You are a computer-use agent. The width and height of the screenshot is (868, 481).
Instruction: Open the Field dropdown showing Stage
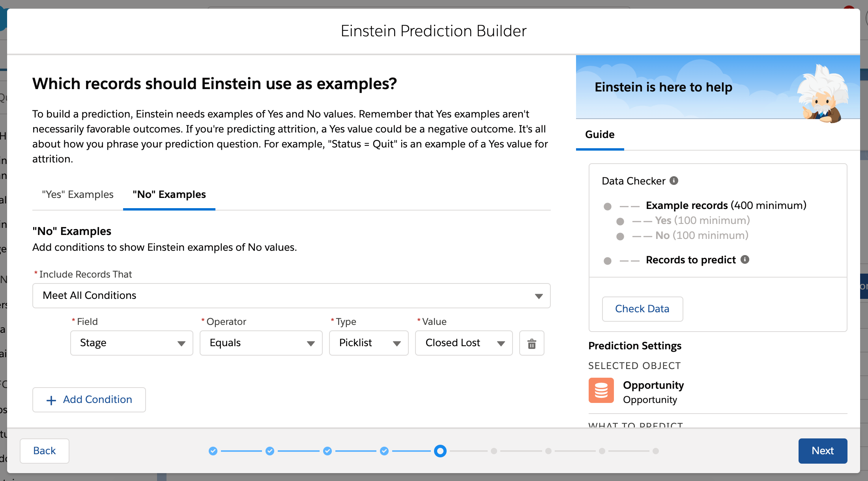point(132,343)
